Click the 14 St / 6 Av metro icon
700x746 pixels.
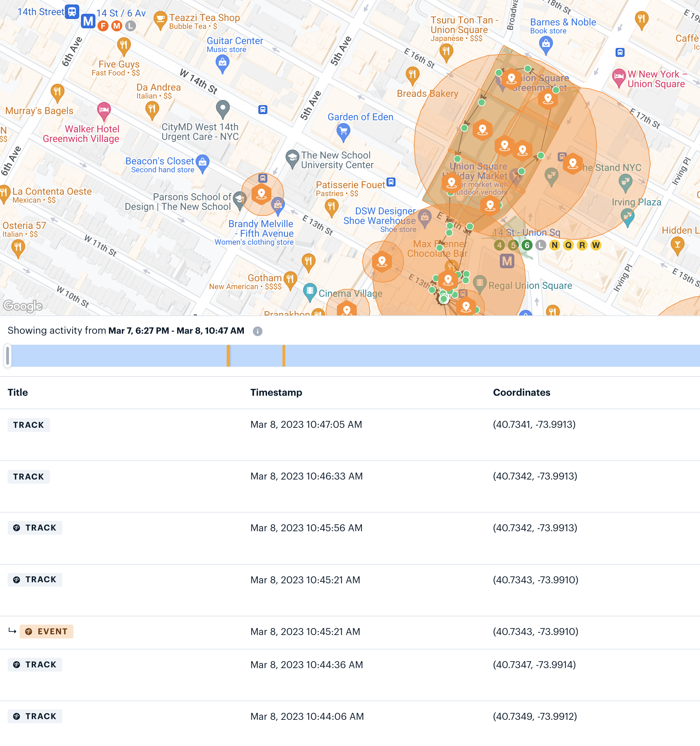[88, 21]
